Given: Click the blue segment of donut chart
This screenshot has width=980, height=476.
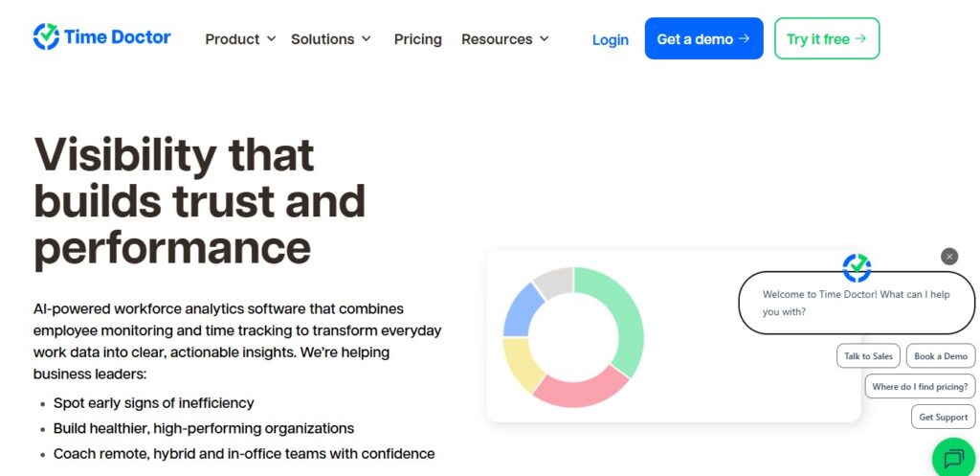Looking at the screenshot, I should click(522, 309).
